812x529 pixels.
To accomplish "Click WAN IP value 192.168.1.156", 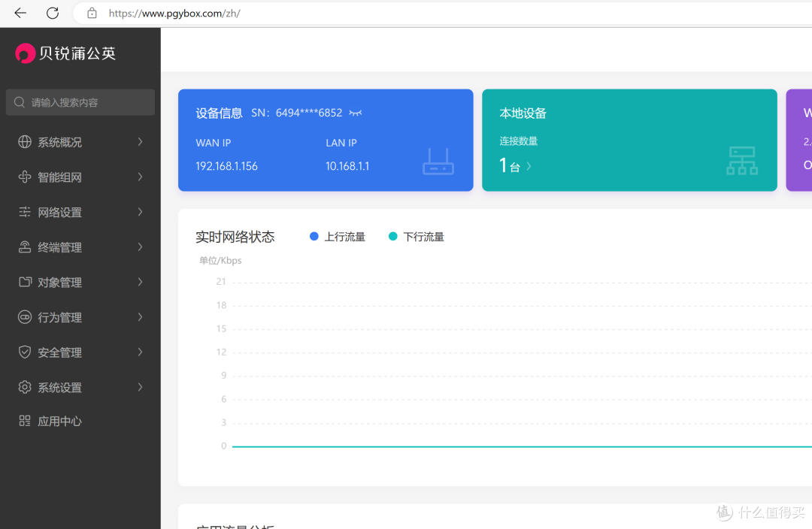I will click(x=226, y=166).
